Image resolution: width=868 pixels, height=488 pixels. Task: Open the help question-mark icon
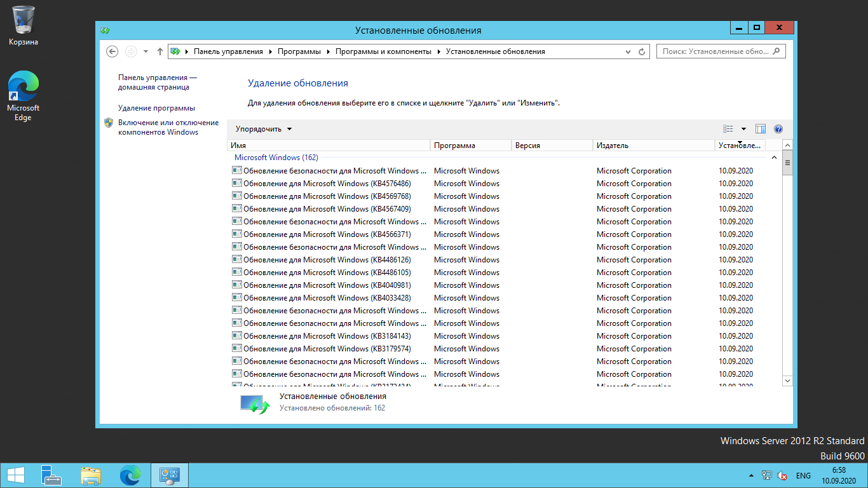778,129
